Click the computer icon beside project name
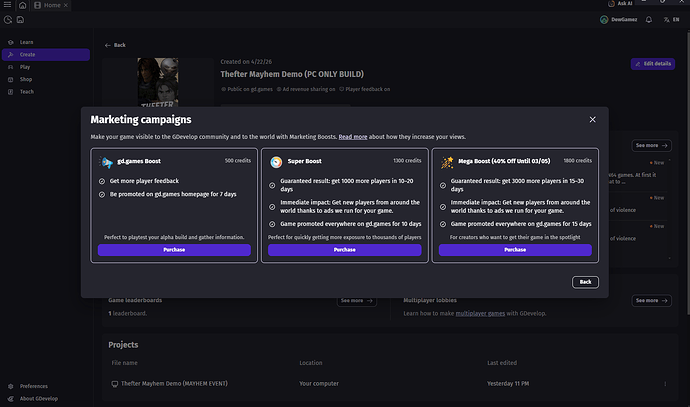The image size is (690, 407). [114, 384]
